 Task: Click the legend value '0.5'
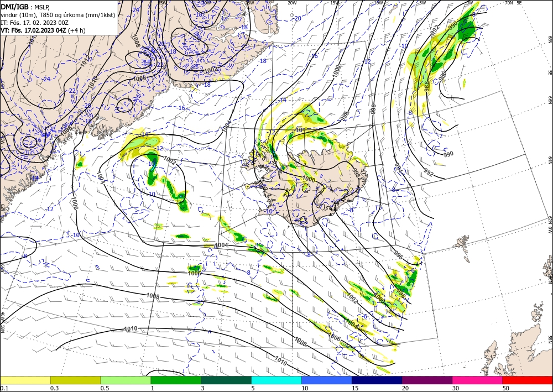click(x=104, y=388)
